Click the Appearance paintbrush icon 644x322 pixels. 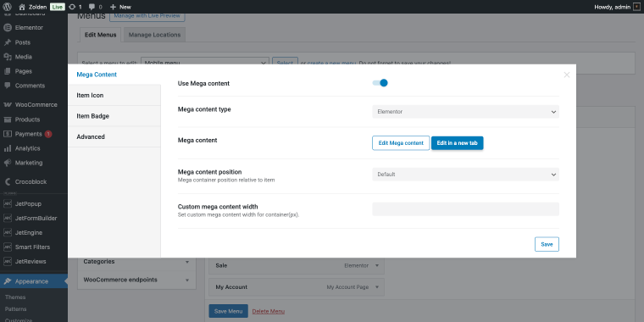(8, 281)
